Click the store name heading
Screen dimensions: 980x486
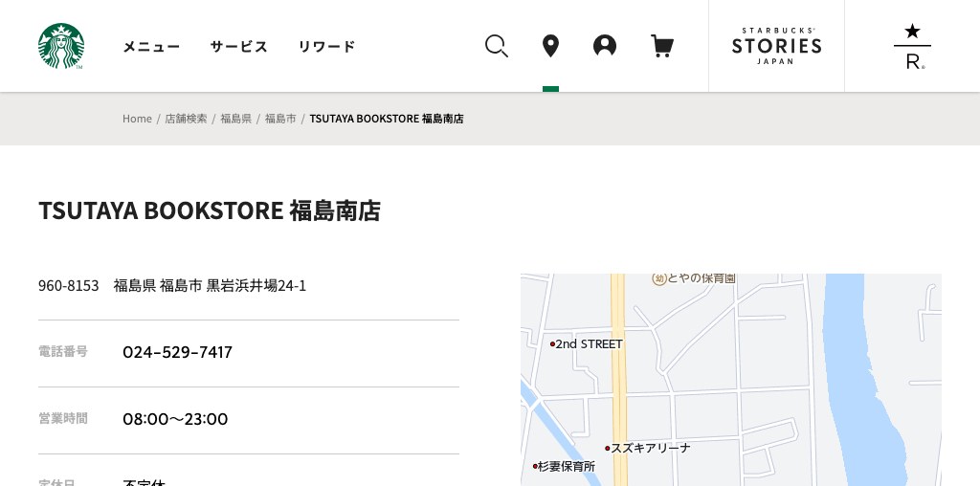[210, 210]
